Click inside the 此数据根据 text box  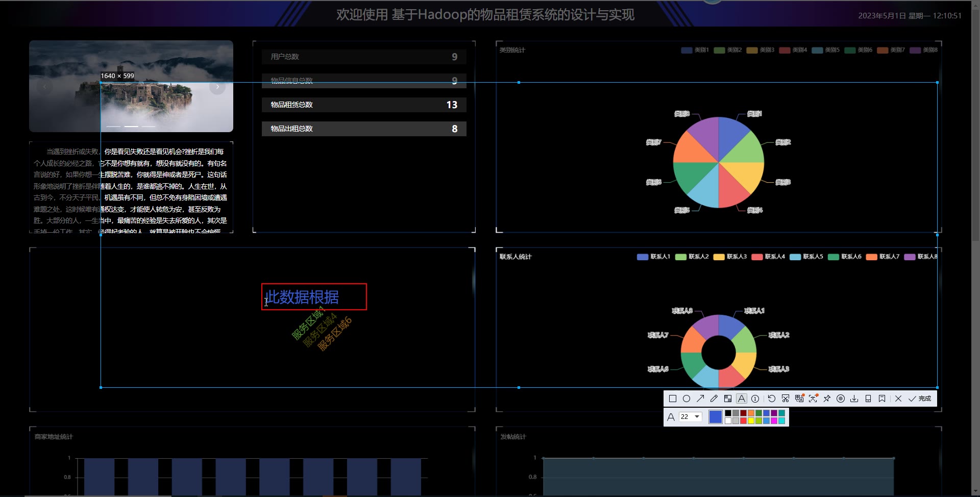point(314,296)
